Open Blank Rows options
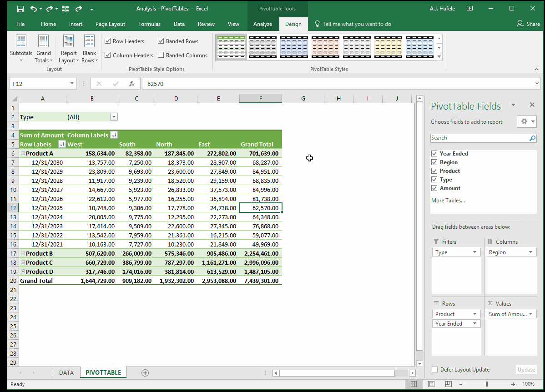The width and height of the screenshot is (545, 392). point(89,49)
